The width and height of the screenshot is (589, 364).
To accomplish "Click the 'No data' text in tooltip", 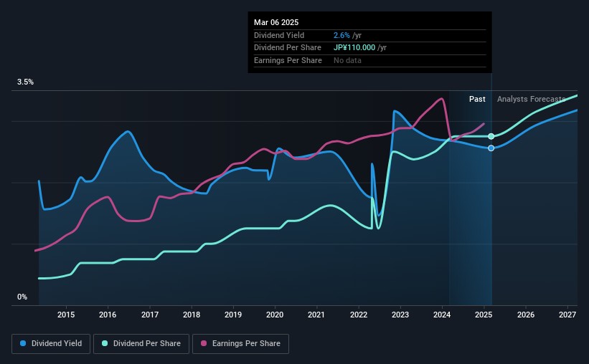I will 347,60.
